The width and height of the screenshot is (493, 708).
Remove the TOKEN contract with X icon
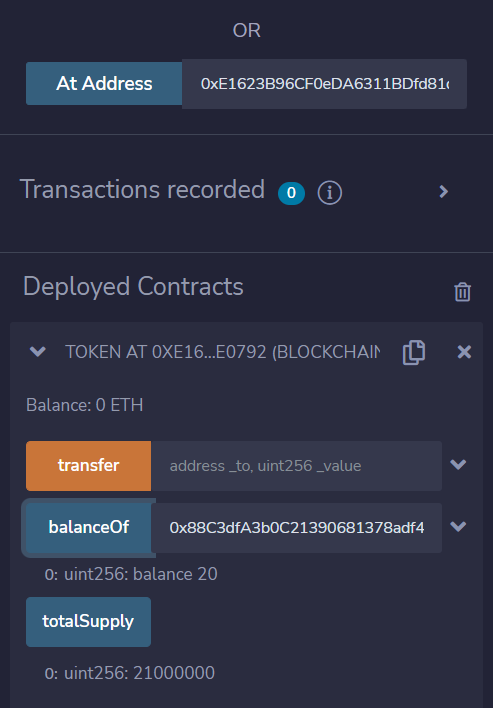point(464,352)
